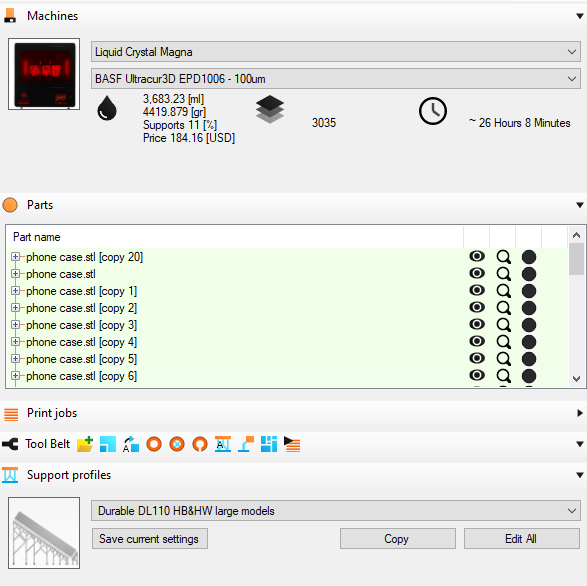Viewport: 587px width, 586px height.
Task: Select row phone case.stl [copy 5]
Action: click(288, 359)
